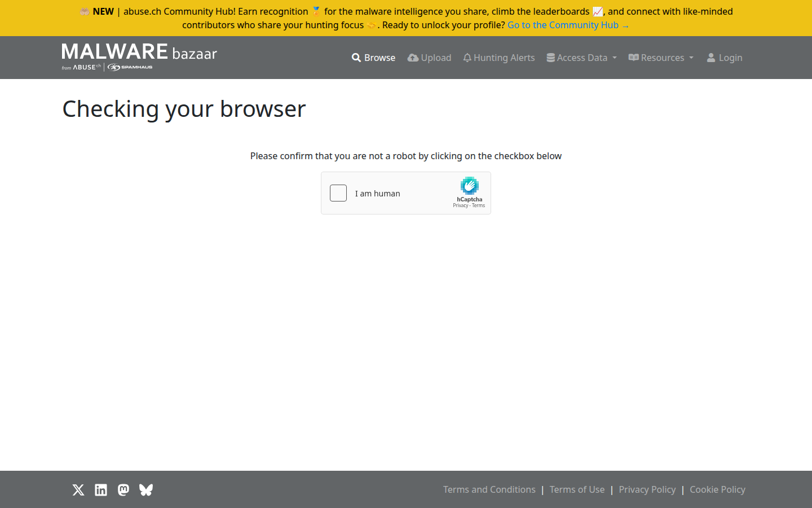
Task: Click the 'Please confirm that you are not a robot' text
Action: click(x=406, y=156)
